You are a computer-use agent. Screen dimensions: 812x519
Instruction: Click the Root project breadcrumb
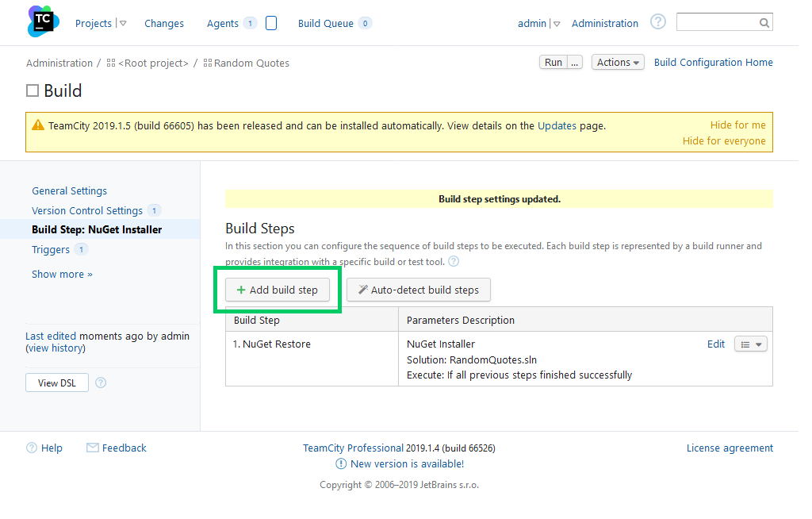tap(153, 63)
